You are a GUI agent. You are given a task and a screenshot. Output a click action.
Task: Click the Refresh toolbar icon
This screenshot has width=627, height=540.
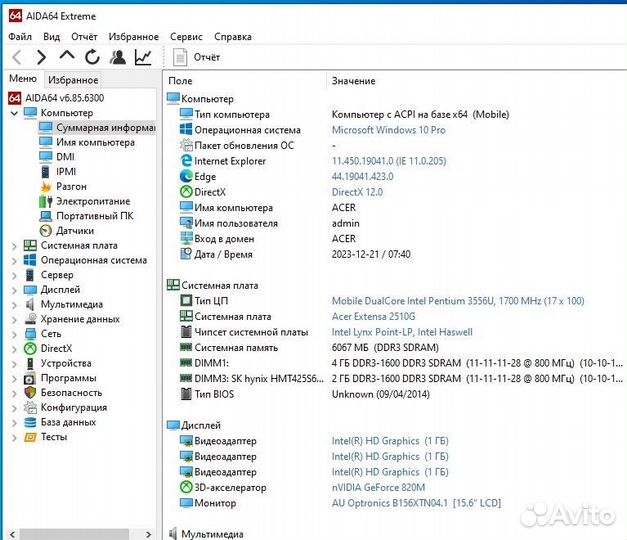(x=92, y=57)
